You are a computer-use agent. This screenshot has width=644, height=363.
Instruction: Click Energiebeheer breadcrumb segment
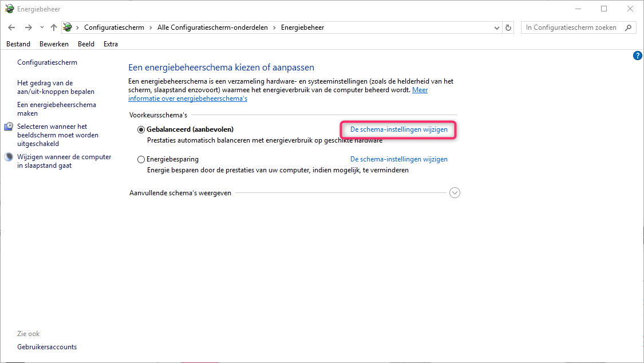coord(303,27)
